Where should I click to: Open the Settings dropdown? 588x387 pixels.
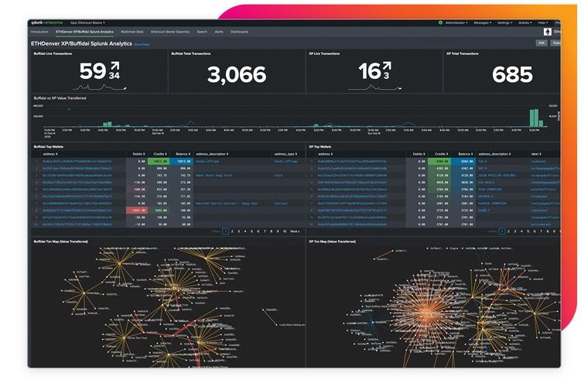click(x=504, y=23)
